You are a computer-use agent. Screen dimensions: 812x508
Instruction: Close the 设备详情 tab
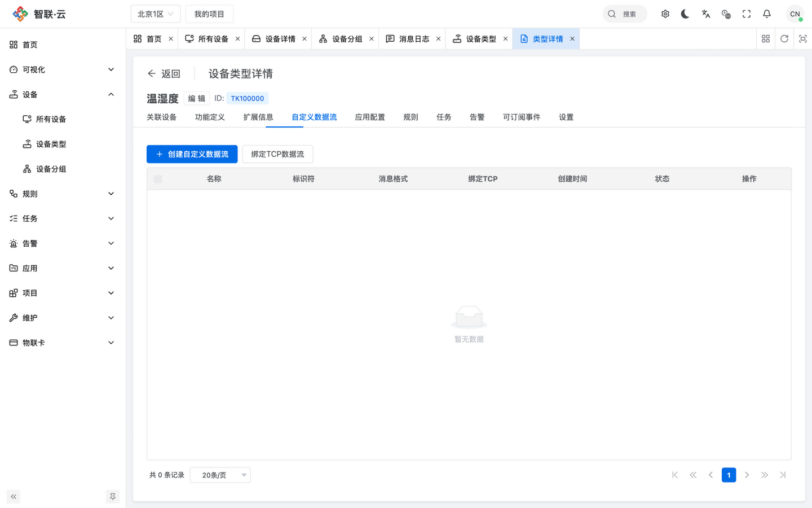pos(304,39)
